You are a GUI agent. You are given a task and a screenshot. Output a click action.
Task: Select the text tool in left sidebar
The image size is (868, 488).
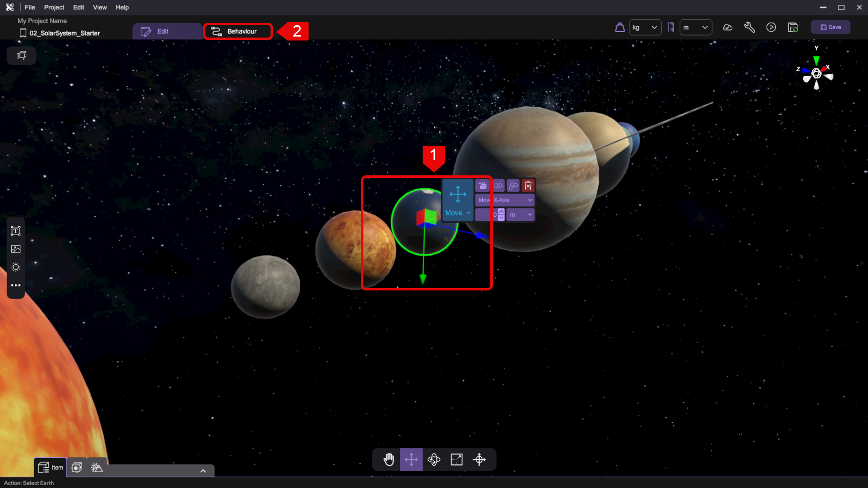click(x=16, y=231)
